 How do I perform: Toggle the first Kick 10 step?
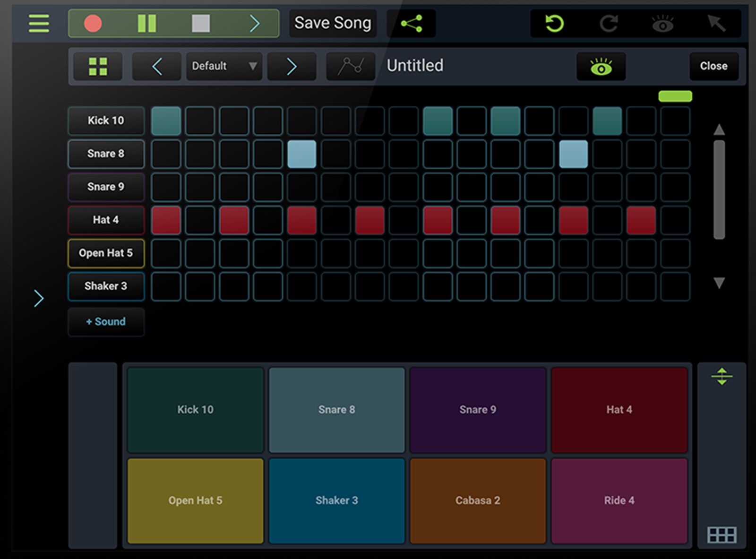pyautogui.click(x=166, y=121)
